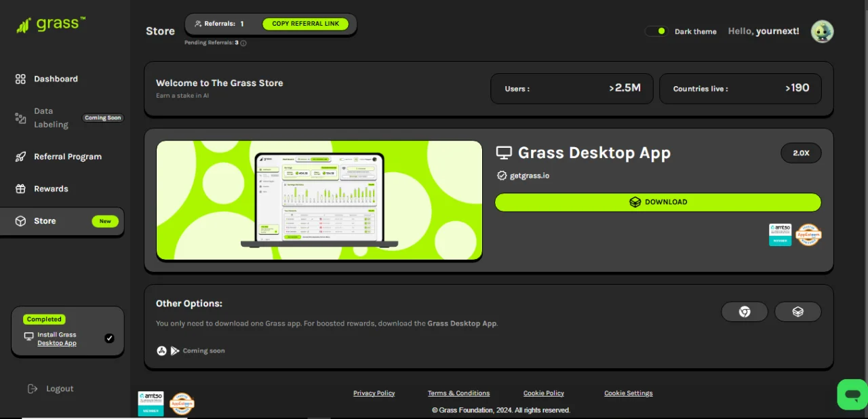Click the Welcome to The Grass Store heading
Viewport: 868px width, 419px height.
coord(220,83)
